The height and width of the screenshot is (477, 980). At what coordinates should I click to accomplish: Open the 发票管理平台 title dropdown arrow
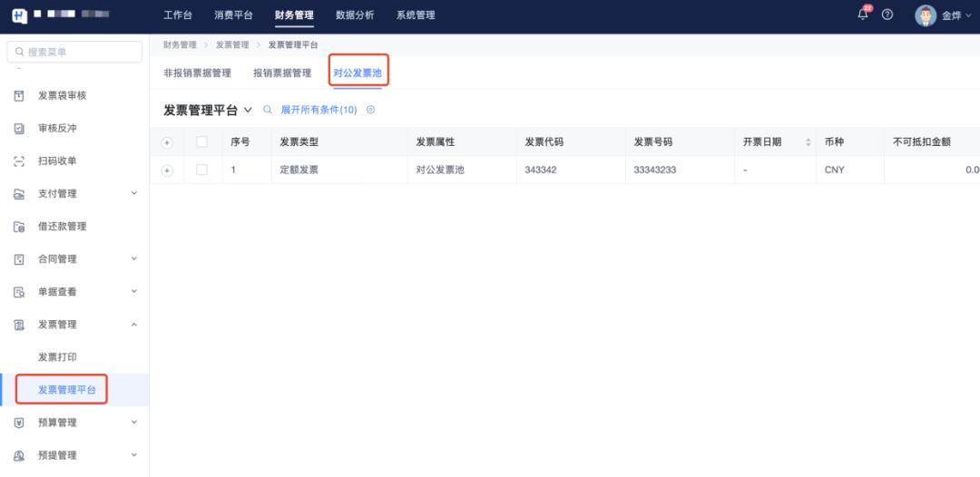tap(248, 110)
